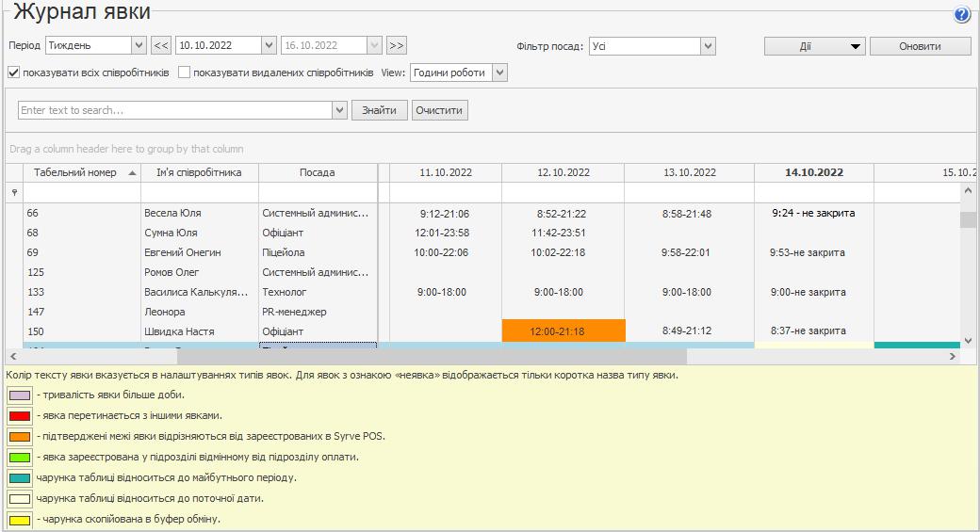Image resolution: width=980 pixels, height=532 pixels.
Task: Click the Знайти search button
Action: 379,110
